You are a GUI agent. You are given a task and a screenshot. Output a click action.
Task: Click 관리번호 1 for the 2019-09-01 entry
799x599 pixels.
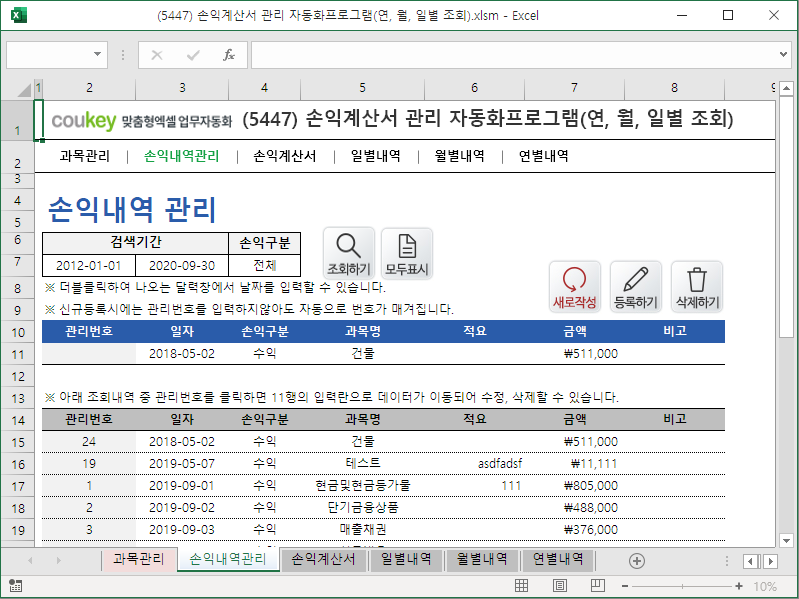89,485
